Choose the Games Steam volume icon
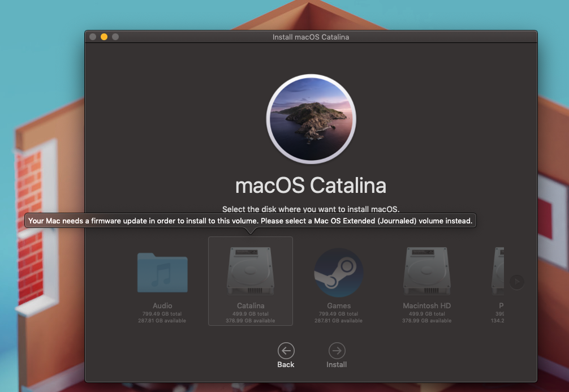 pyautogui.click(x=339, y=272)
